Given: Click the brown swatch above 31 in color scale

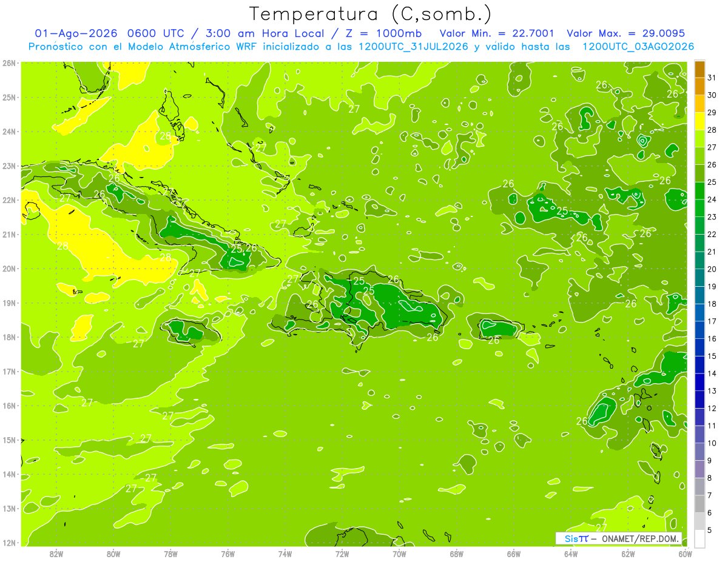Looking at the screenshot, I should pos(699,69).
